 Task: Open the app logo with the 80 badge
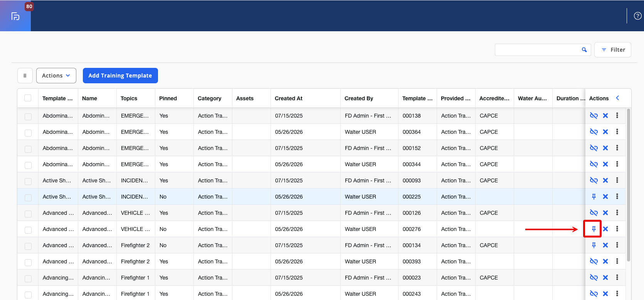pyautogui.click(x=15, y=16)
